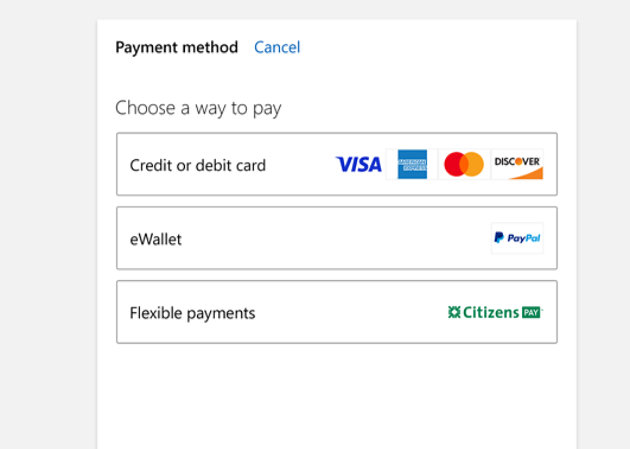Click the American Express logo
Screen dimensions: 630x449
pos(412,164)
